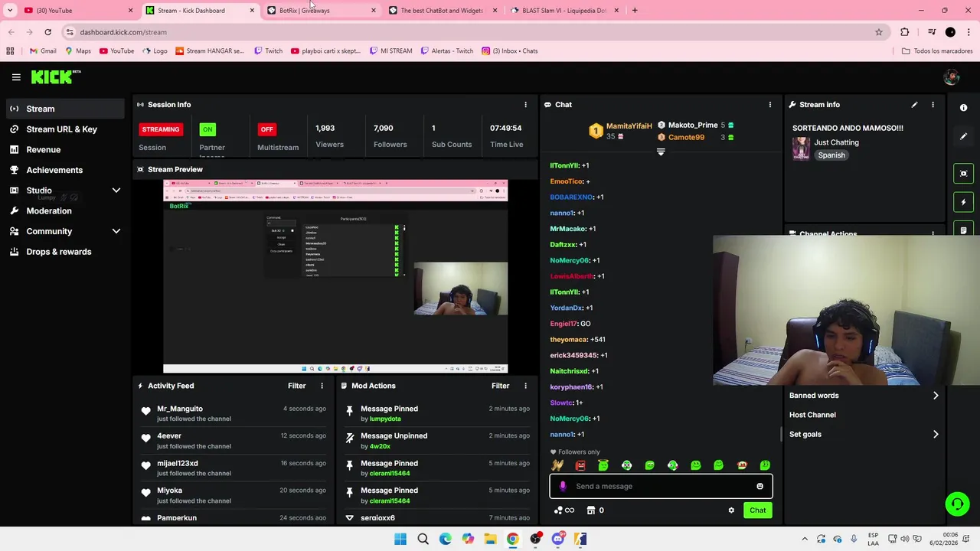Expand the sergioxx6 mod action entry

(350, 518)
